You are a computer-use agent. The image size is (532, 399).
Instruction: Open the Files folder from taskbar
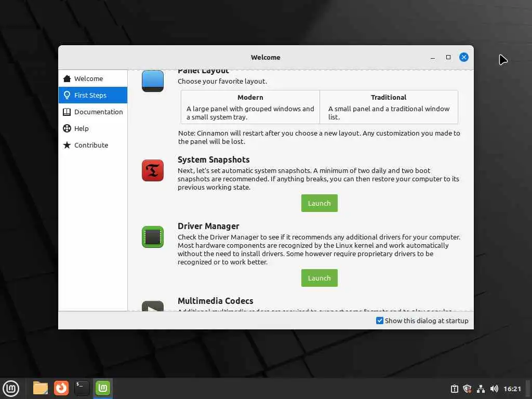point(41,388)
